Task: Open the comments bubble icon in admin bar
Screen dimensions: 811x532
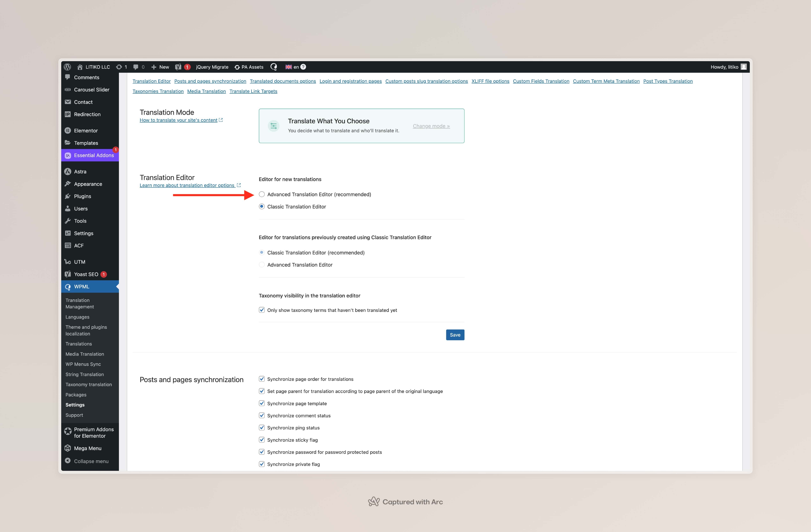Action: click(x=136, y=67)
